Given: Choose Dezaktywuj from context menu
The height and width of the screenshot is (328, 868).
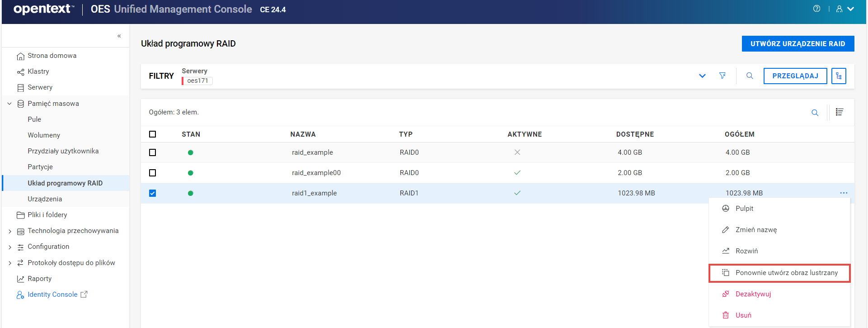Looking at the screenshot, I should click(x=753, y=294).
